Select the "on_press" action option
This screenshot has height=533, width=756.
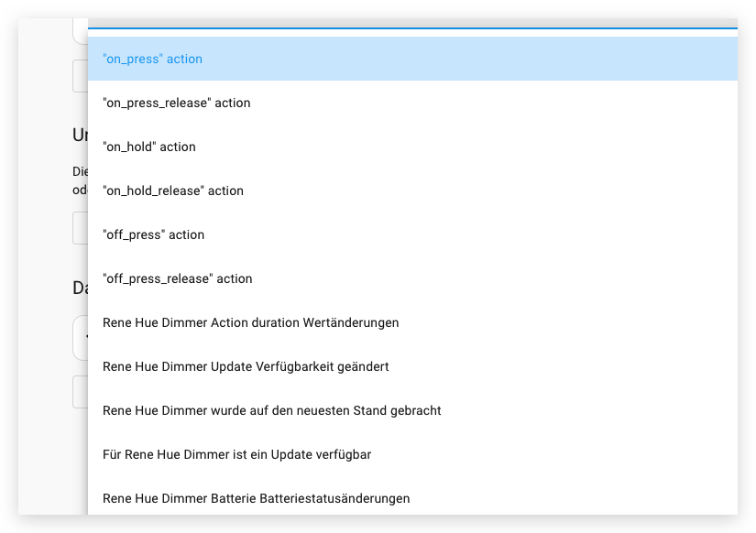point(412,59)
